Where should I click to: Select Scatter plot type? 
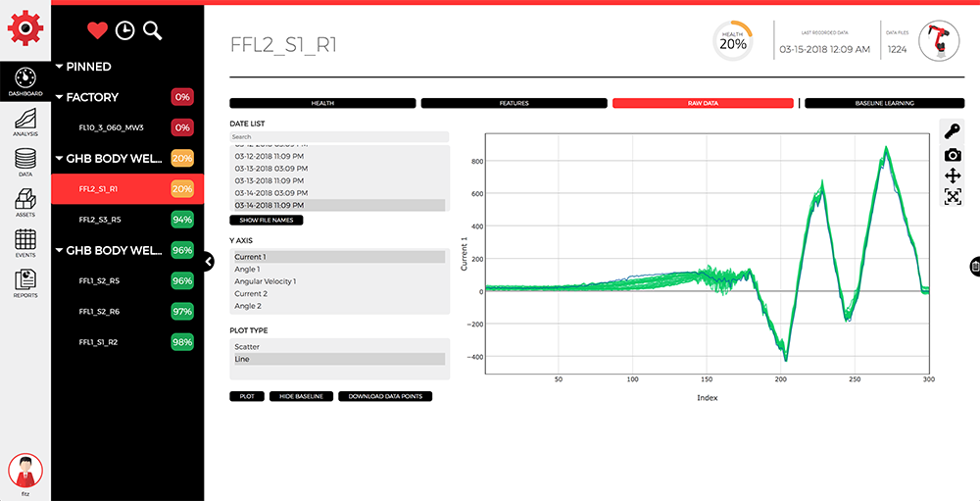(x=338, y=347)
